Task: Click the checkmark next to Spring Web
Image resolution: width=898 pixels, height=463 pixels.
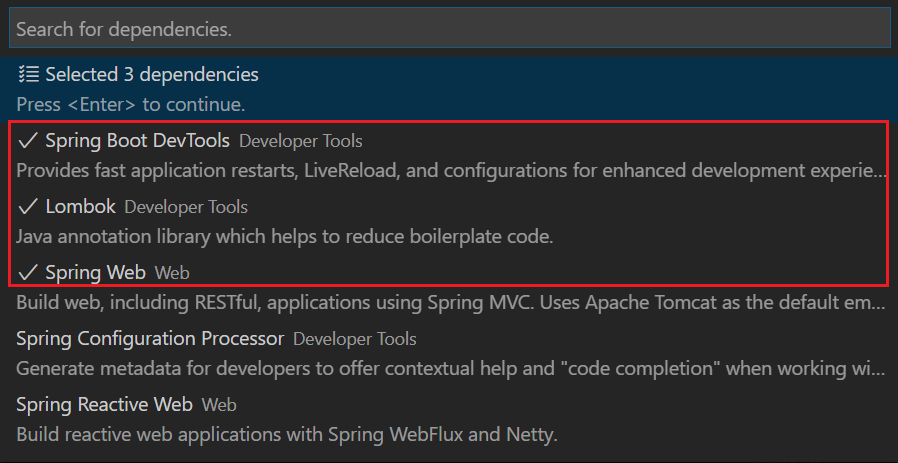Action: point(28,272)
